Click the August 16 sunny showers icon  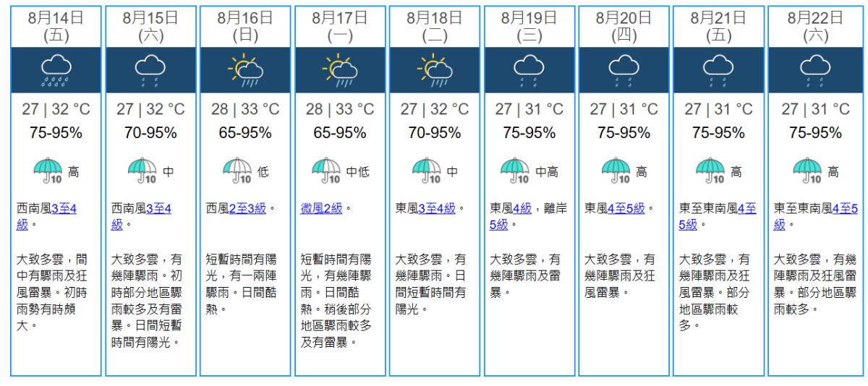[244, 70]
